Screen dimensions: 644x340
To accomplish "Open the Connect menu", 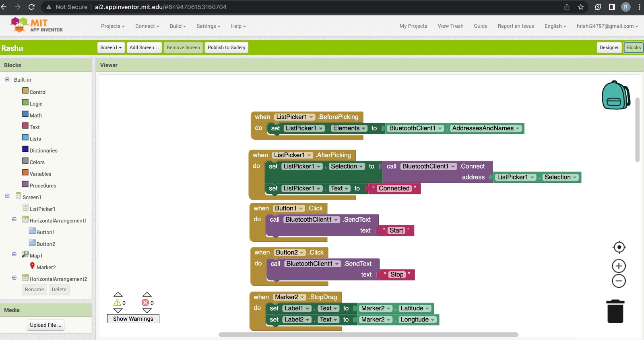I will tap(147, 26).
